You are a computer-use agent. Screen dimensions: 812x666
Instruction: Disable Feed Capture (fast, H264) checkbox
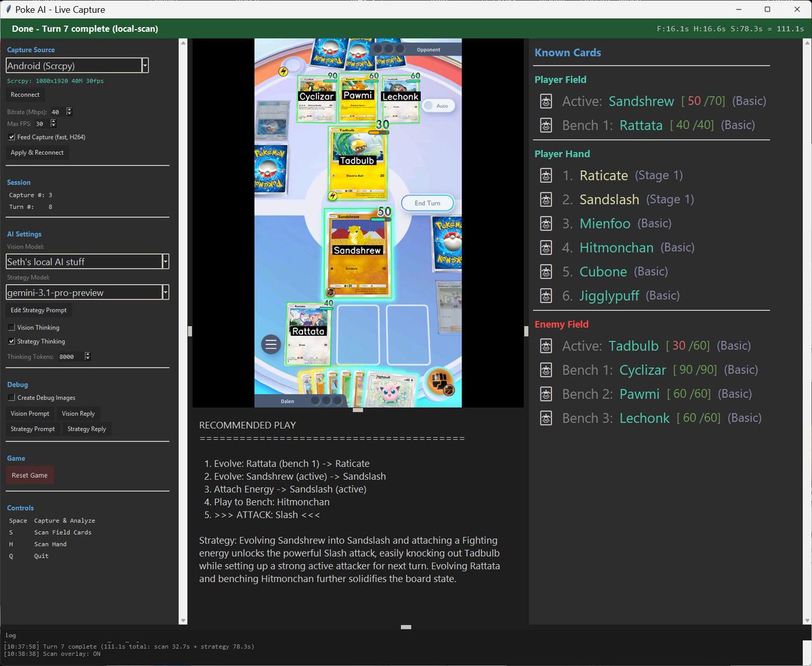pyautogui.click(x=12, y=137)
